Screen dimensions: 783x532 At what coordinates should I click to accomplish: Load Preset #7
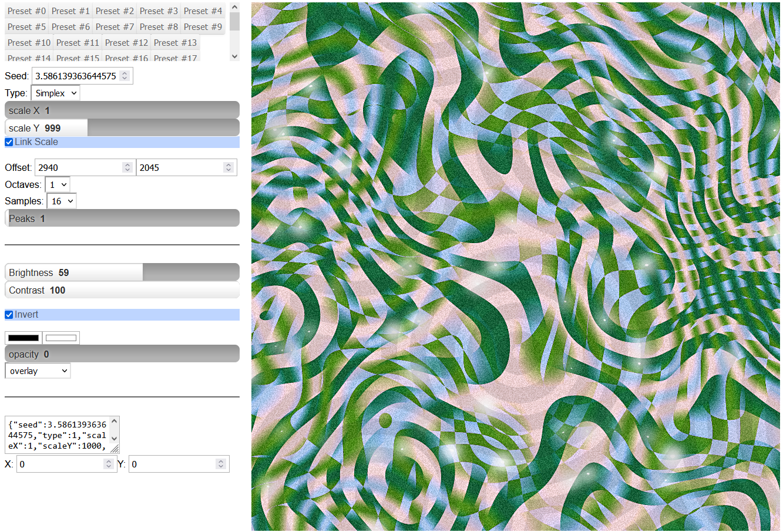coord(115,26)
